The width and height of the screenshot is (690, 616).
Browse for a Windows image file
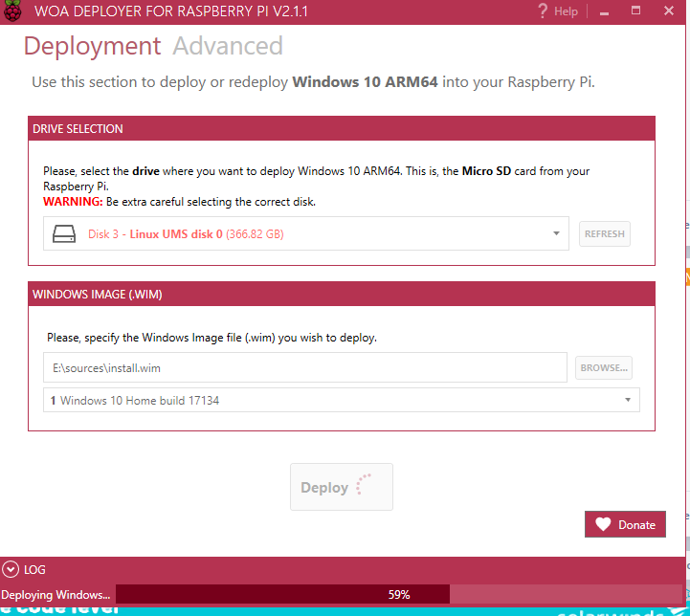click(x=604, y=367)
